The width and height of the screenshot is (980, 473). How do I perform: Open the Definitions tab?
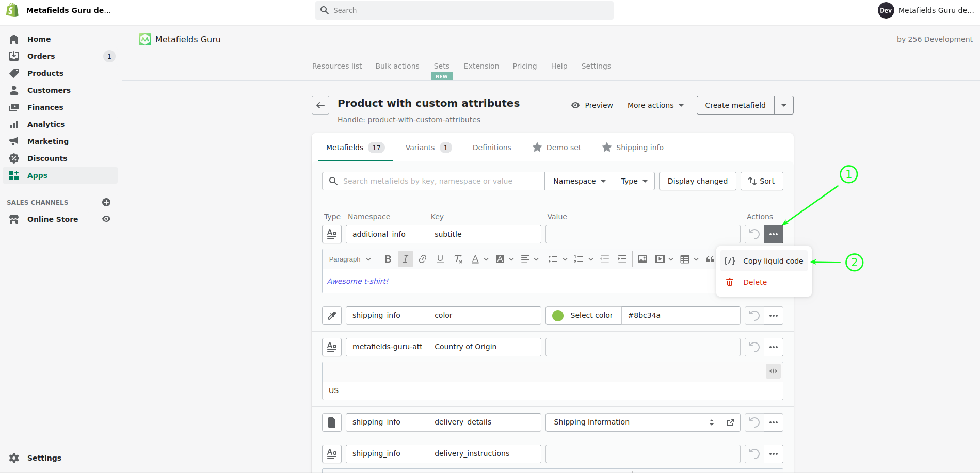(x=492, y=148)
